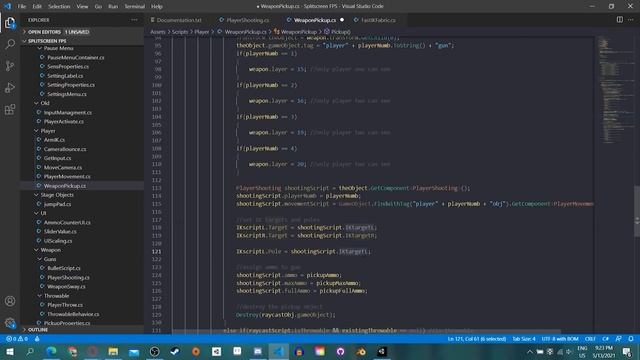Open Steam from taskbar
Screen dimensions: 640x360
pyautogui.click(x=175, y=351)
